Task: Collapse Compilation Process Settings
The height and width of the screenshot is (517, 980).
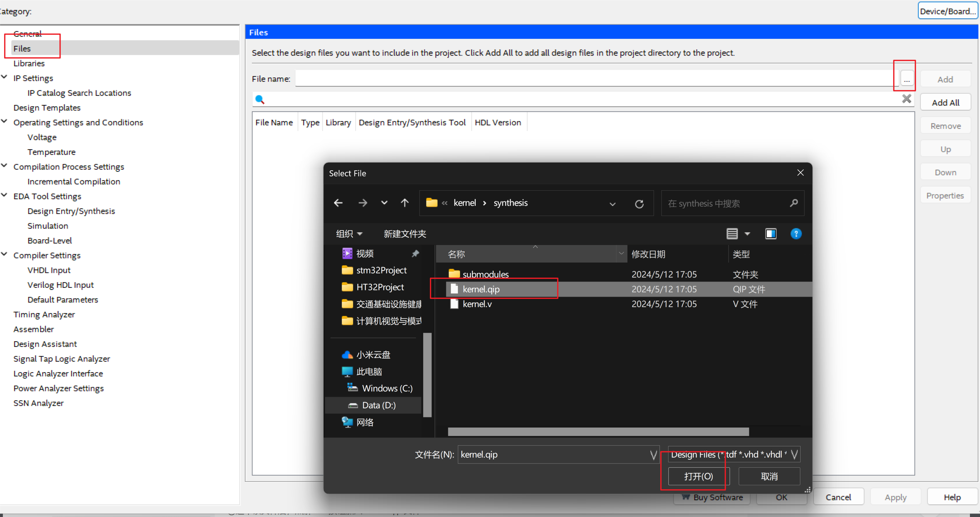Action: [4, 165]
